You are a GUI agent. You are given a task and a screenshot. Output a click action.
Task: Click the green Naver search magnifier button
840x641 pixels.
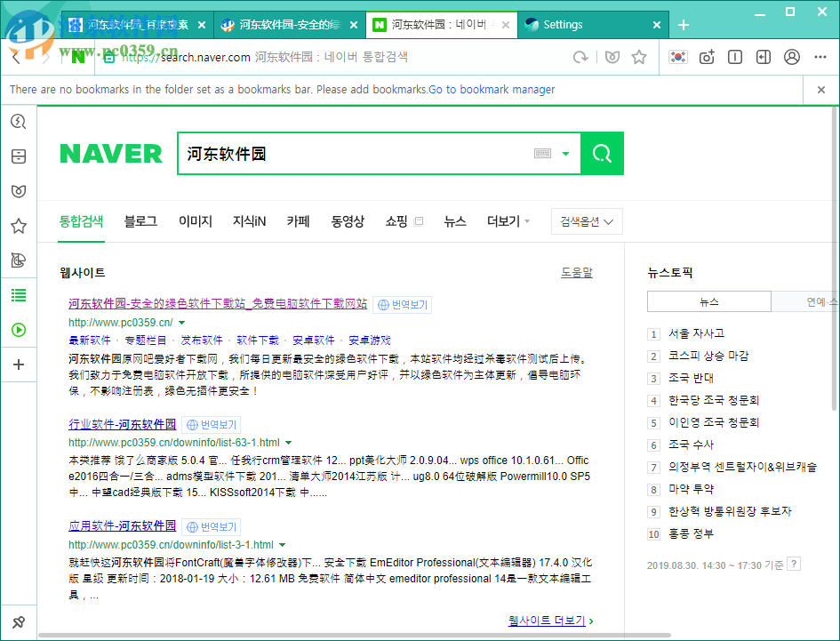(602, 154)
